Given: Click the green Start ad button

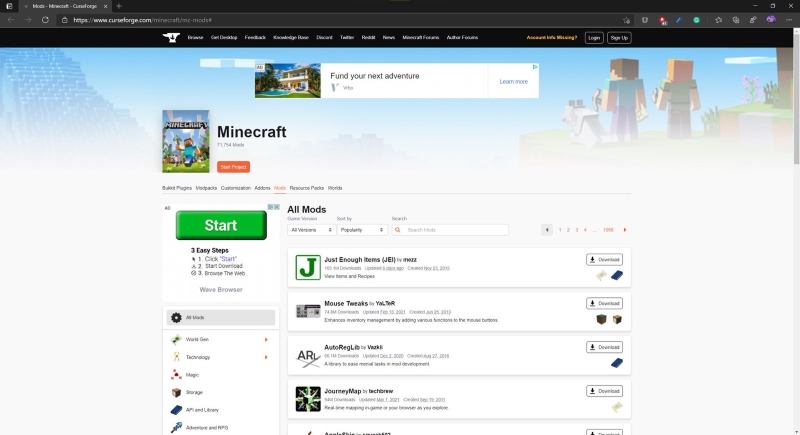Looking at the screenshot, I should [x=221, y=225].
